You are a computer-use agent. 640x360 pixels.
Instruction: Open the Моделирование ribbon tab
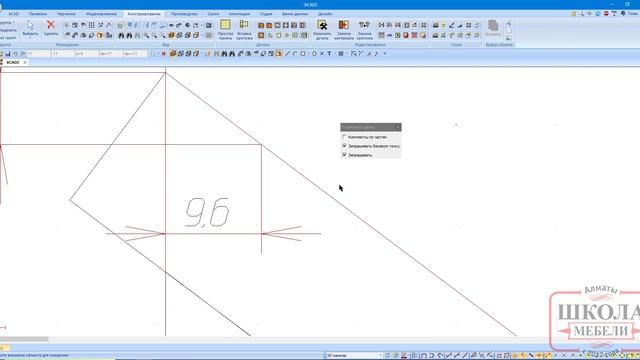click(101, 14)
